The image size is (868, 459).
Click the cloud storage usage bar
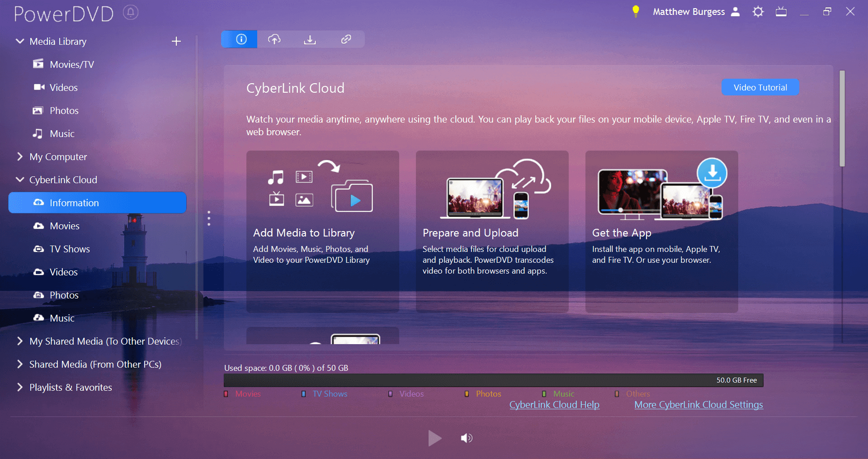point(494,380)
